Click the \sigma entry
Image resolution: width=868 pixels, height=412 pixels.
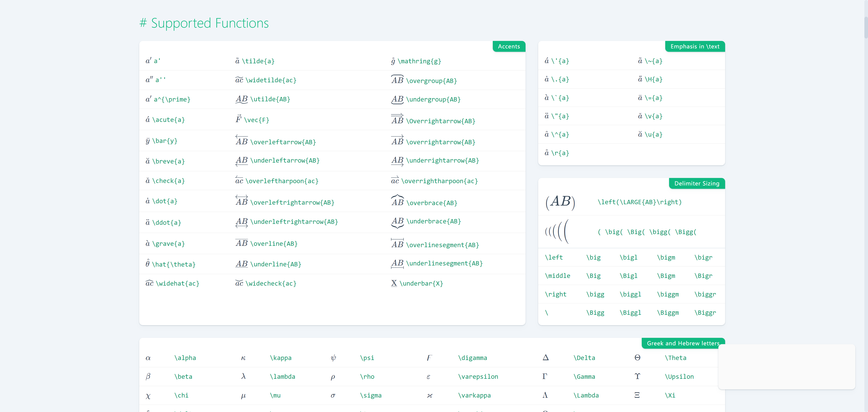[x=371, y=395]
